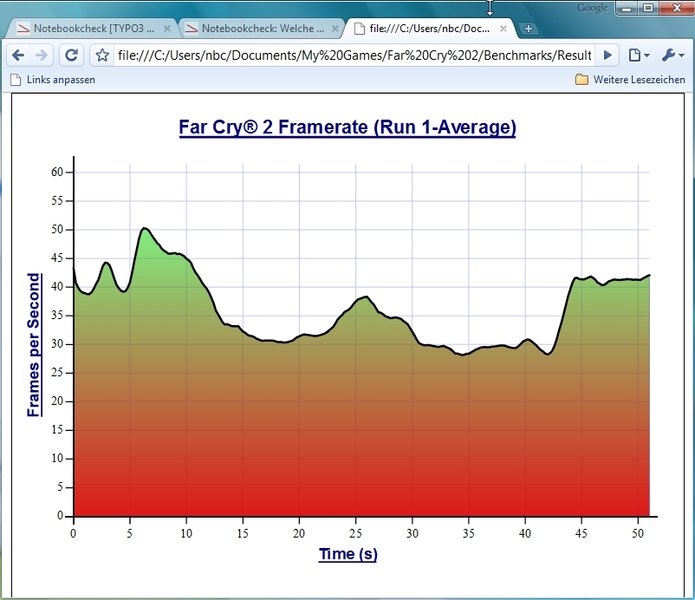Open the Weitere Lesezeichen folder
Image resolution: width=695 pixels, height=600 pixels.
pyautogui.click(x=630, y=80)
